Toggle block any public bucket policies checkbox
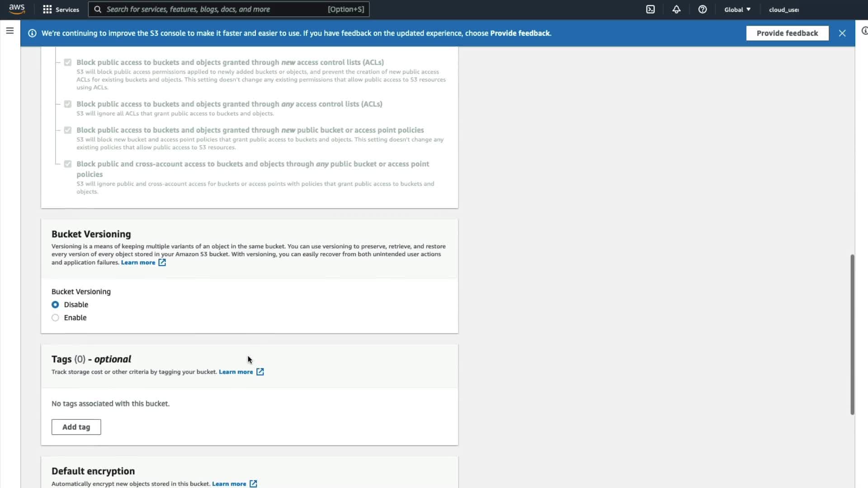Screen dimensions: 868x488 click(x=68, y=164)
